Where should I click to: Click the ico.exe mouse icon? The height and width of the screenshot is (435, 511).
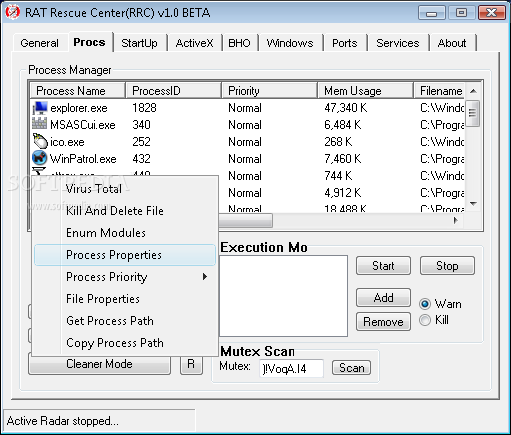(x=40, y=141)
